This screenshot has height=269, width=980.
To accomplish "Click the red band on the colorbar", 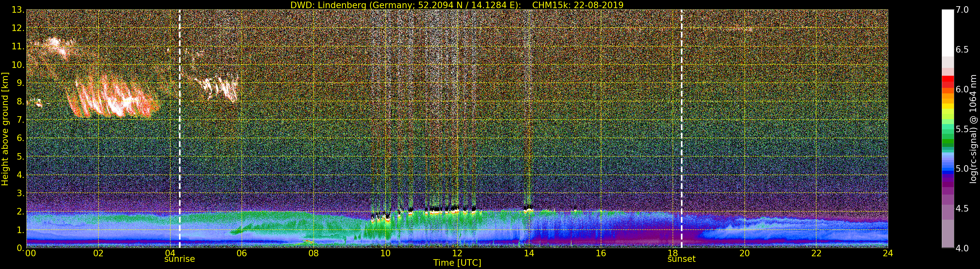I will (x=948, y=80).
